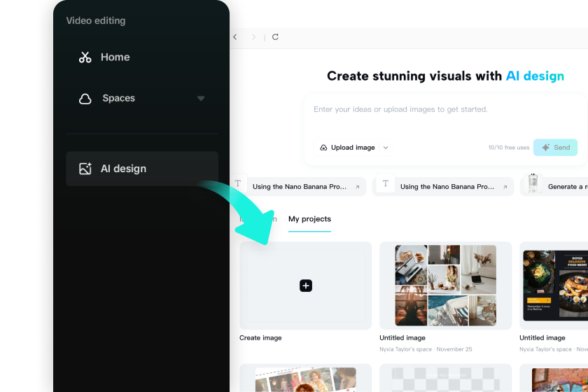
Task: Click the scissors Home icon
Action: (85, 57)
